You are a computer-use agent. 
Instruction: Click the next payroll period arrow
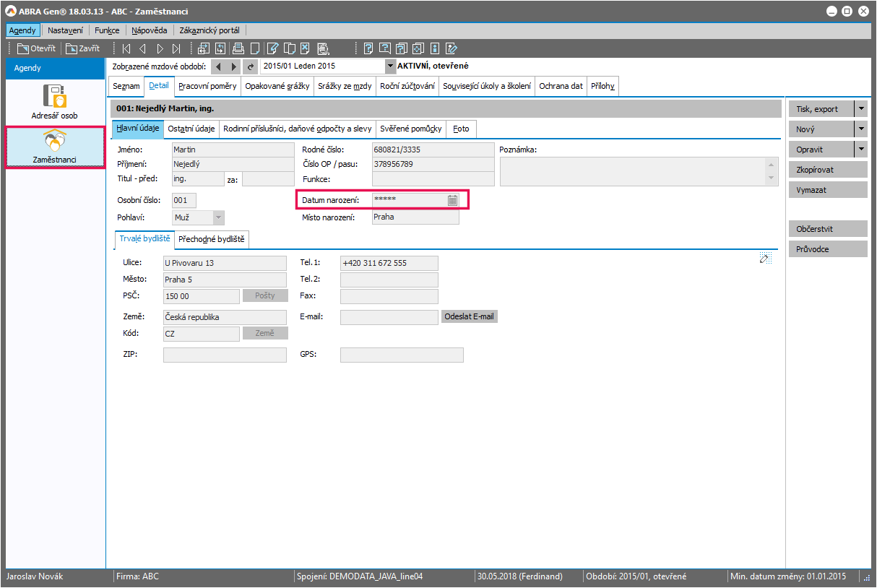click(233, 66)
